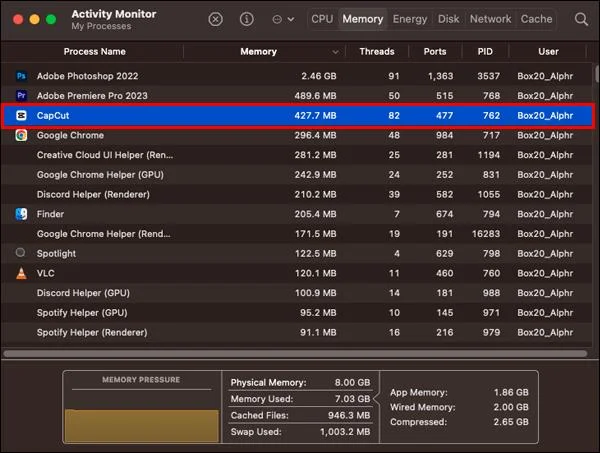The height and width of the screenshot is (453, 600).
Task: Select the Spotlight process name
Action: (x=56, y=253)
